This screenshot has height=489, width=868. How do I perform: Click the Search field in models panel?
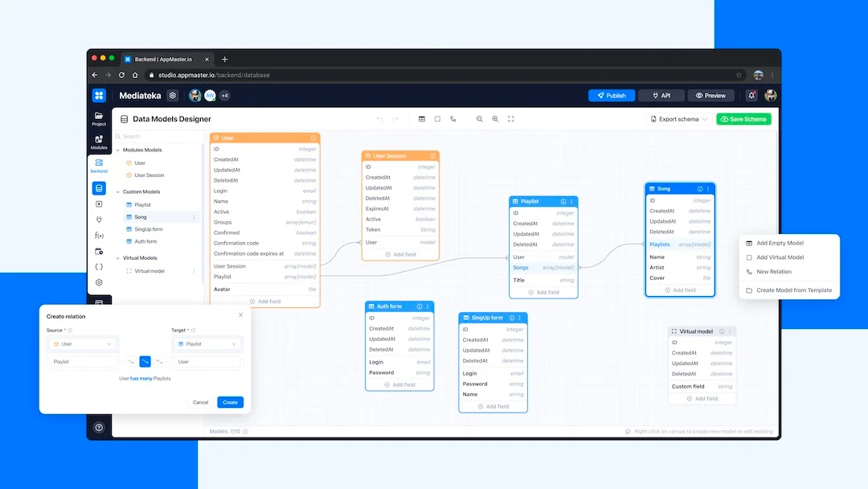coord(157,137)
